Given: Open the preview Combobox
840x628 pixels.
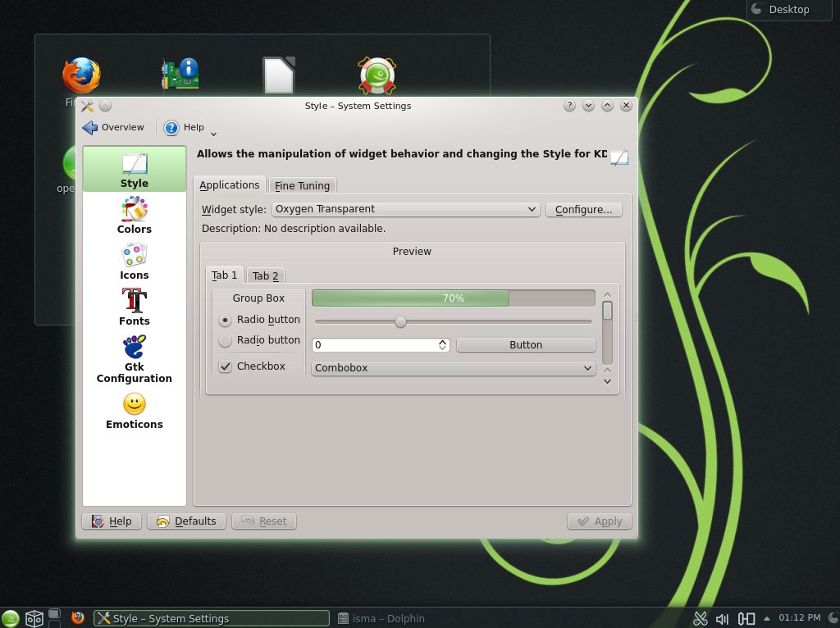Looking at the screenshot, I should [x=453, y=368].
